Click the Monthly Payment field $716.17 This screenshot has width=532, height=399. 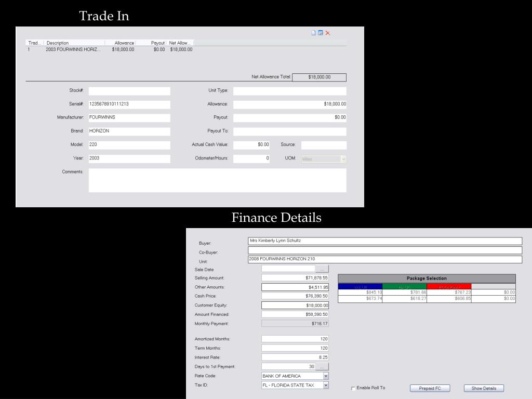click(x=295, y=324)
